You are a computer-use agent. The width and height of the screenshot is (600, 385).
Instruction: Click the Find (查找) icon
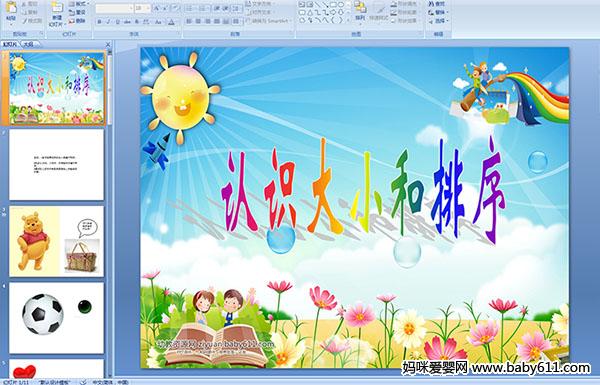[x=437, y=3]
